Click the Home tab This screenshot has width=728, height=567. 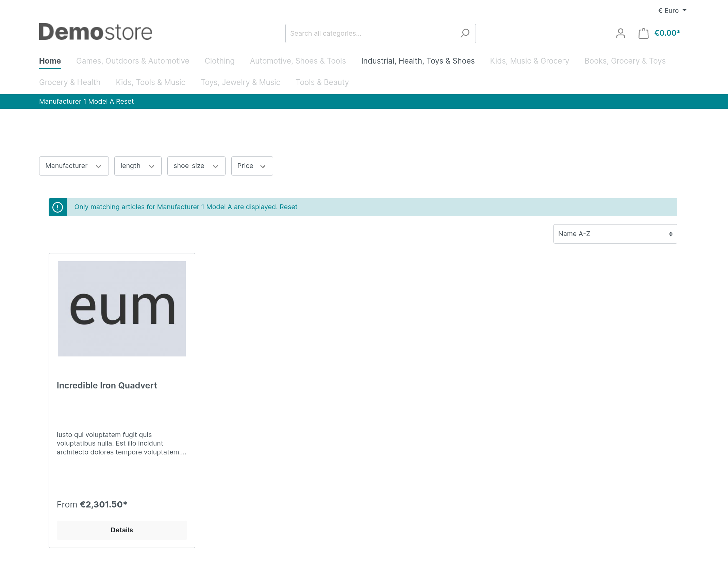point(50,61)
